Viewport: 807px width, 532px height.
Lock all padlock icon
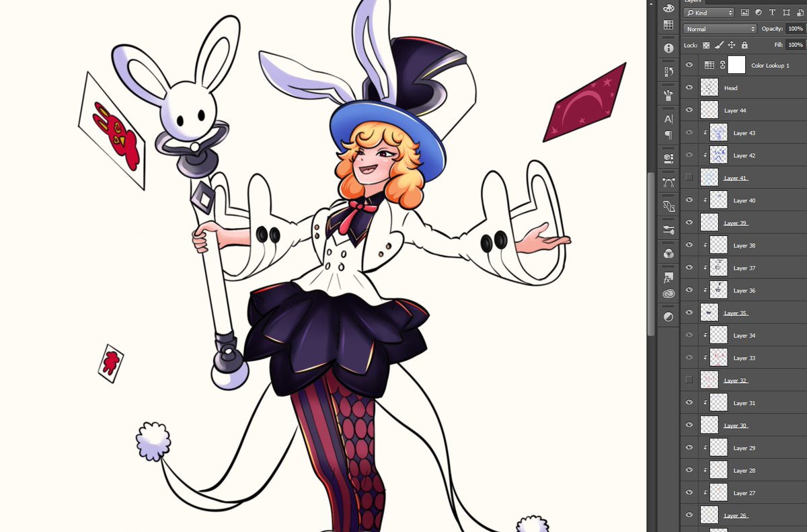[744, 46]
